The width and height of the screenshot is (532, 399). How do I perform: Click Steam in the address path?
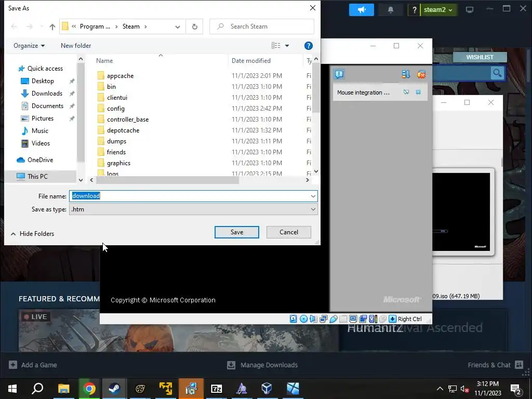[131, 26]
